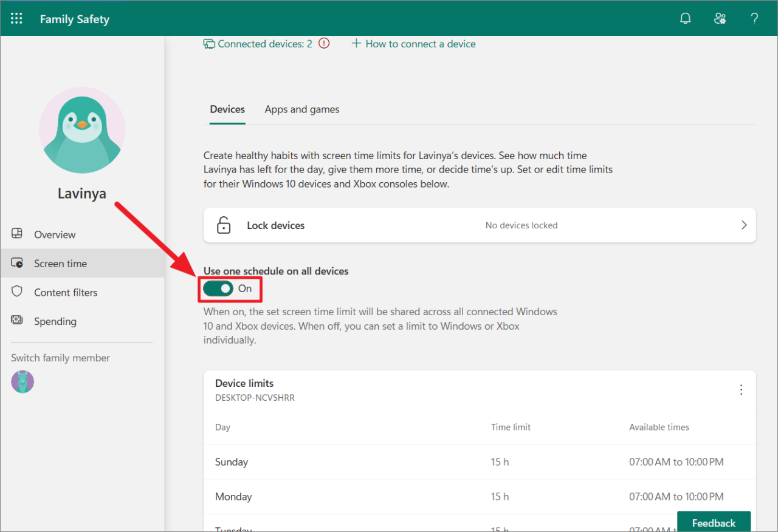Image resolution: width=778 pixels, height=532 pixels.
Task: Open Spending in the sidebar
Action: (82, 321)
